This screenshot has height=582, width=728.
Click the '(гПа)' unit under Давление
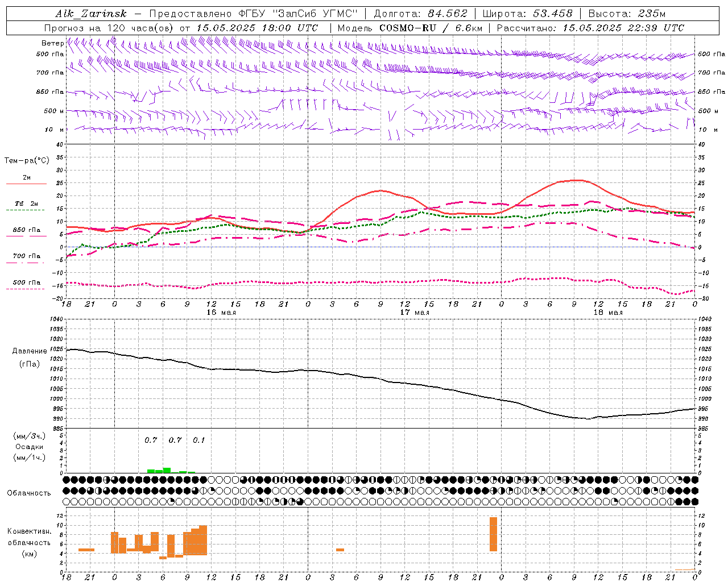click(30, 364)
